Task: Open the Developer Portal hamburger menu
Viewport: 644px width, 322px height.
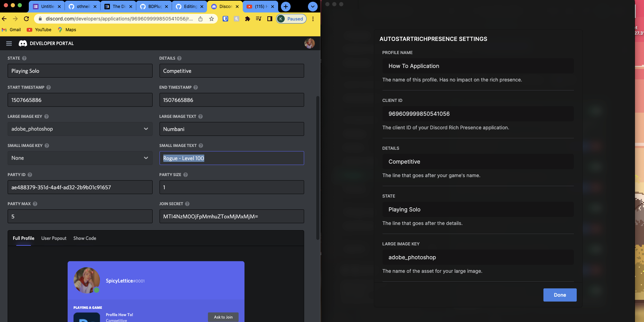Action: point(9,43)
